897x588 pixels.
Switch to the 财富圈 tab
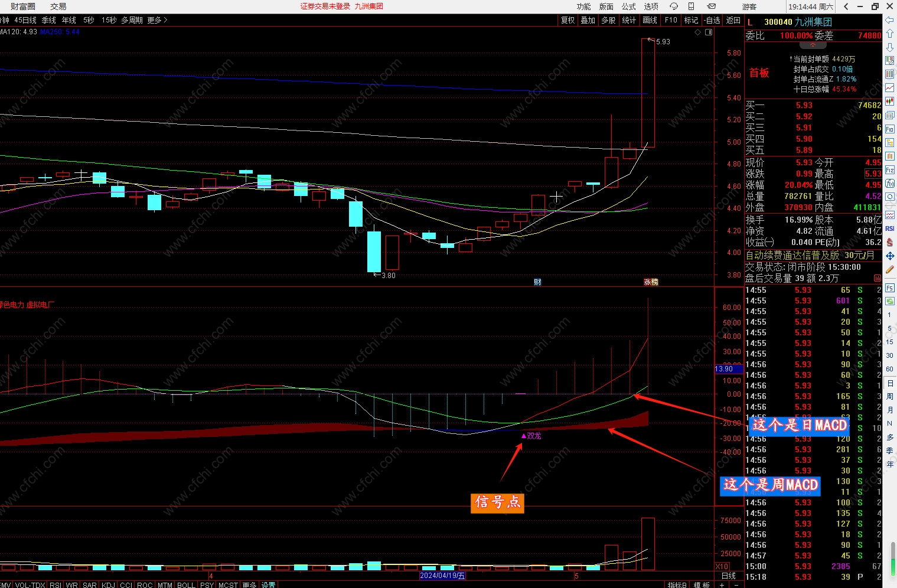point(23,6)
